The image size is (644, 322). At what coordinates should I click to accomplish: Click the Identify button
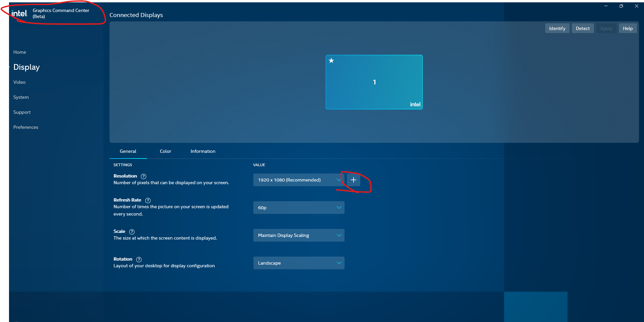pyautogui.click(x=557, y=28)
